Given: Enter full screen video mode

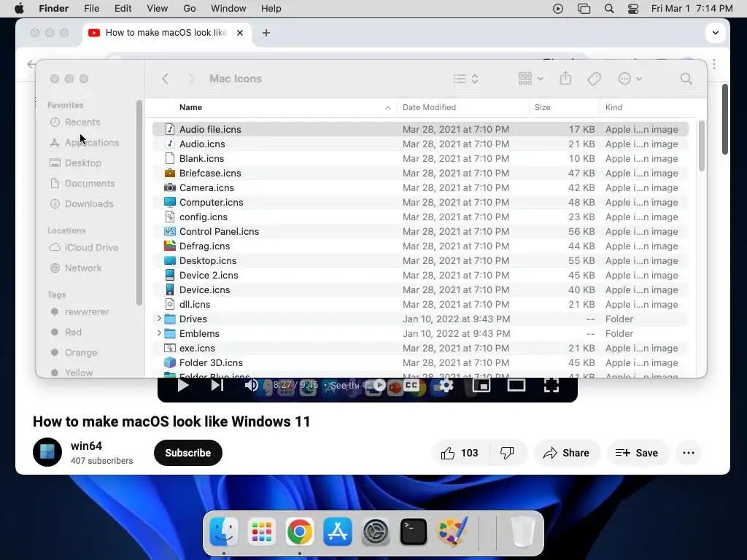Looking at the screenshot, I should click(551, 385).
